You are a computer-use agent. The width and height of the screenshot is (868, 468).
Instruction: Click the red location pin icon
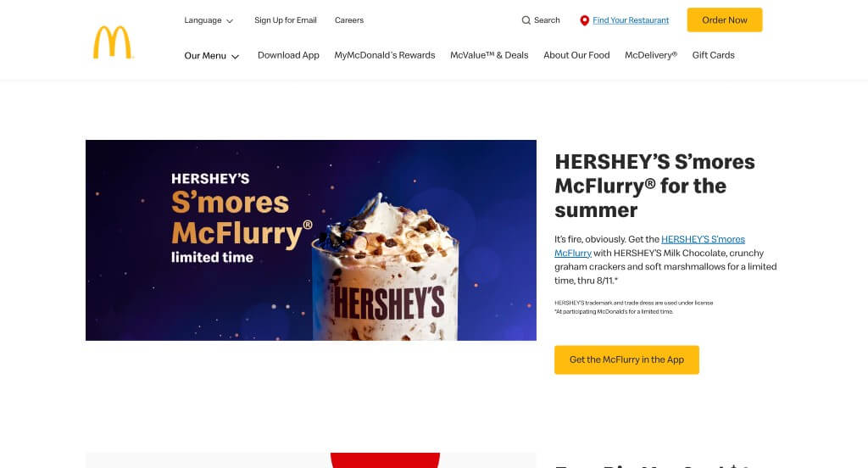(x=584, y=20)
